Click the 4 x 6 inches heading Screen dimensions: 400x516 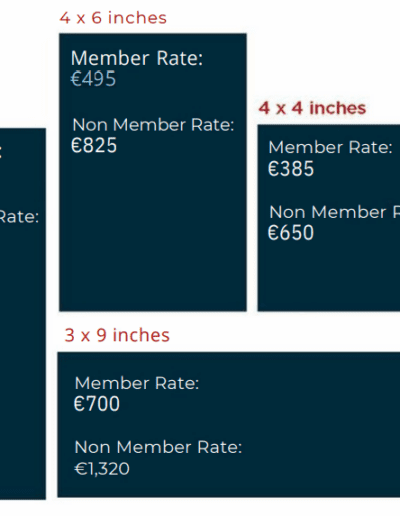pos(113,18)
